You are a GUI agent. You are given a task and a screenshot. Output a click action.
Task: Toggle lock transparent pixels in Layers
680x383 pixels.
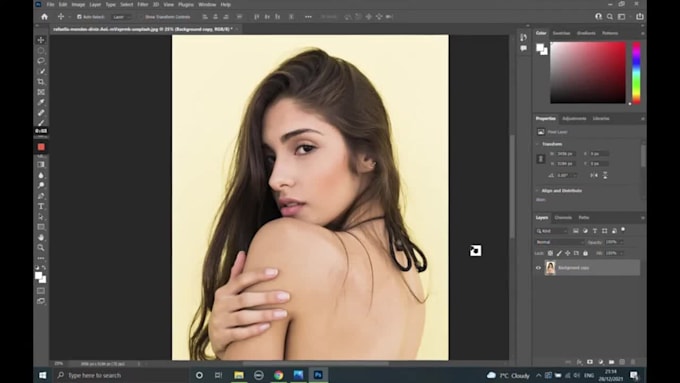point(550,253)
